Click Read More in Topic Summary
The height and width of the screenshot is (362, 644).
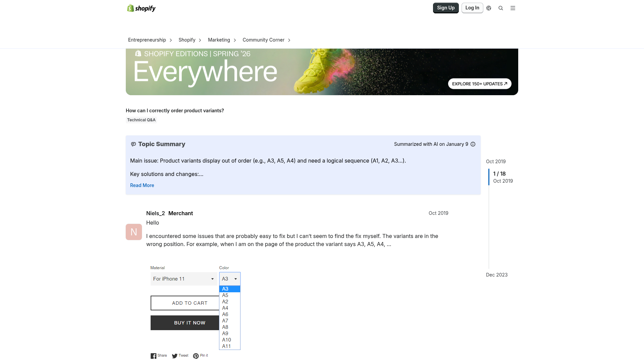142,185
